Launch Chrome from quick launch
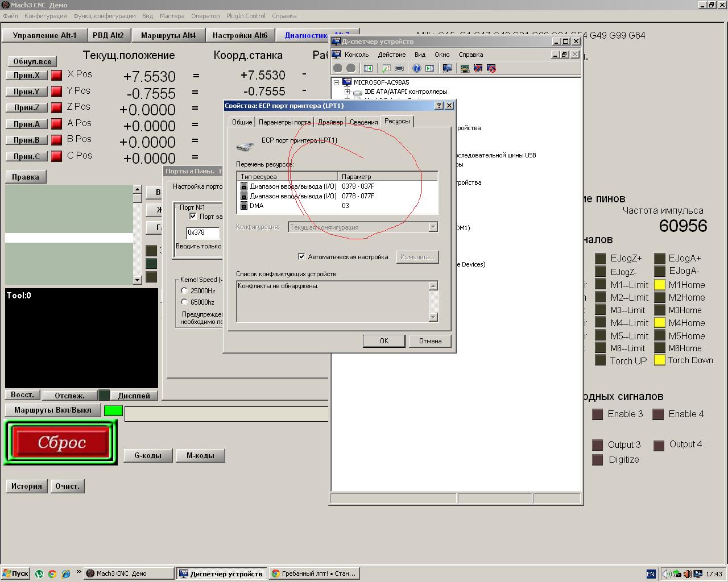This screenshot has height=582, width=728. [x=52, y=573]
